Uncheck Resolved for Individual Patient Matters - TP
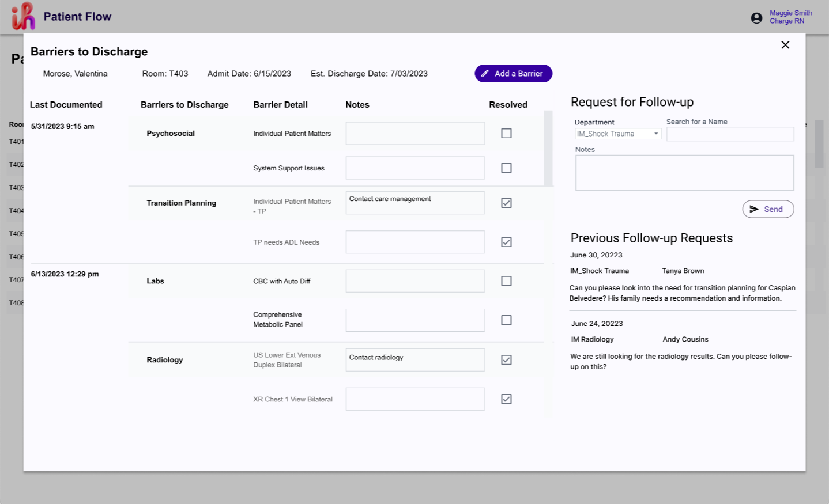The height and width of the screenshot is (504, 829). click(x=506, y=203)
